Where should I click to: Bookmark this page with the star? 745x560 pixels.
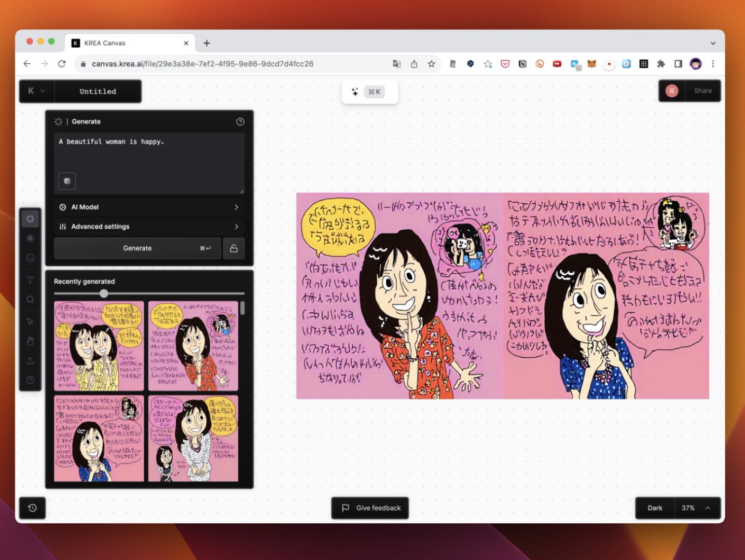[x=431, y=64]
